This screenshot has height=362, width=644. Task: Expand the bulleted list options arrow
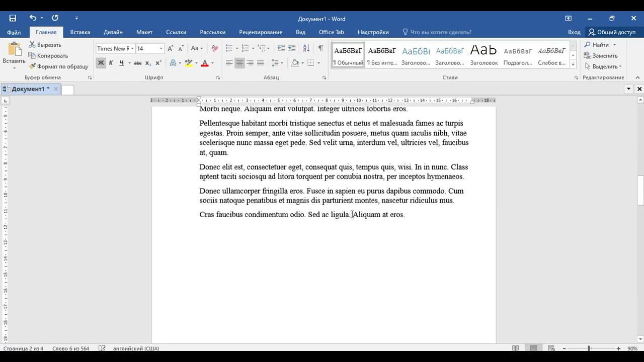[236, 48]
